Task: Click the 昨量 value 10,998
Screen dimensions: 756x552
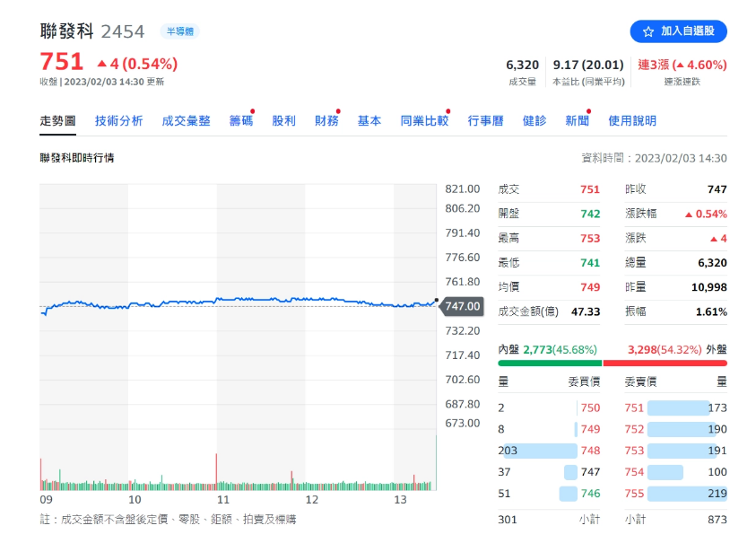Action: pos(708,287)
